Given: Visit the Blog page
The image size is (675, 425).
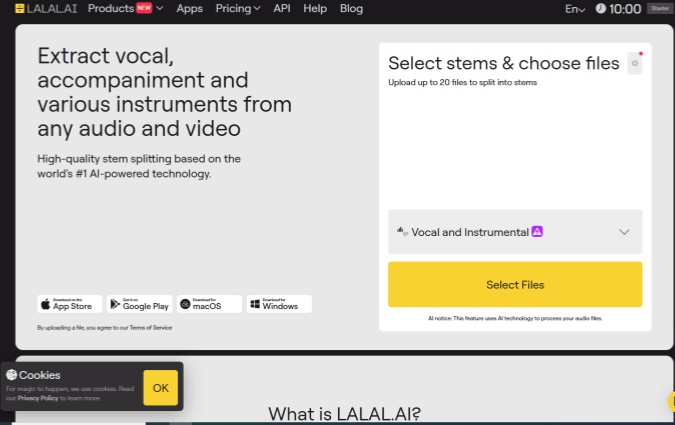Looking at the screenshot, I should pos(351,9).
